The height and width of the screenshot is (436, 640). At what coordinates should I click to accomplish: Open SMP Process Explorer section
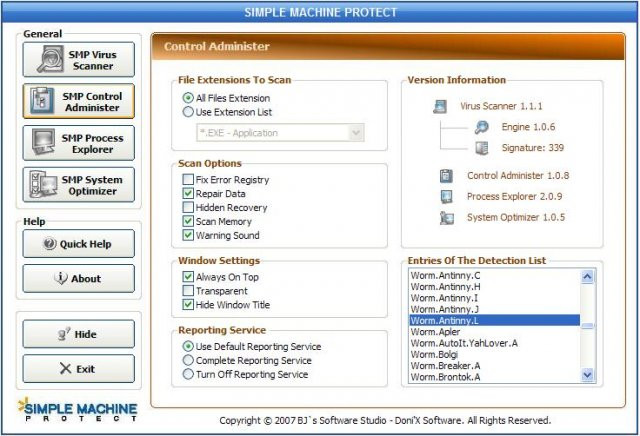(x=78, y=143)
